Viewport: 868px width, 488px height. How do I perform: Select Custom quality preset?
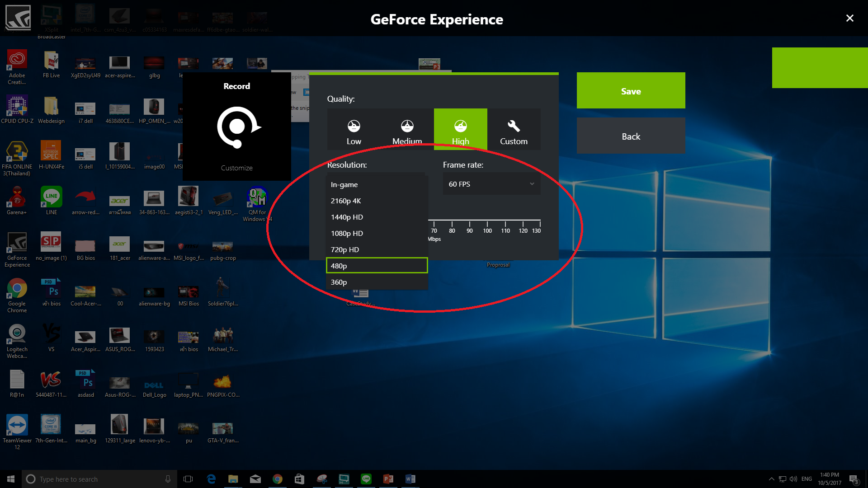tap(514, 129)
